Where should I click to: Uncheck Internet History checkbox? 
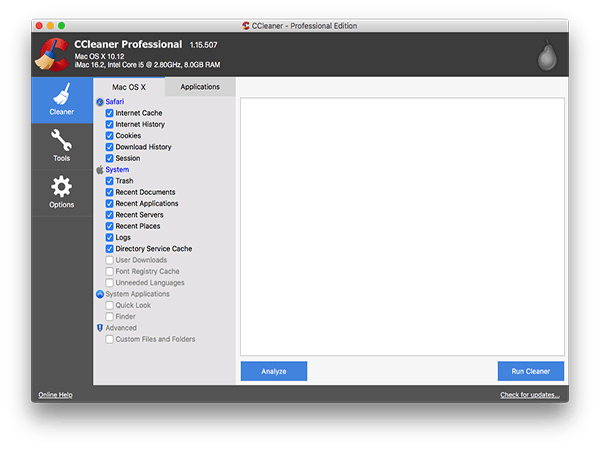[109, 124]
